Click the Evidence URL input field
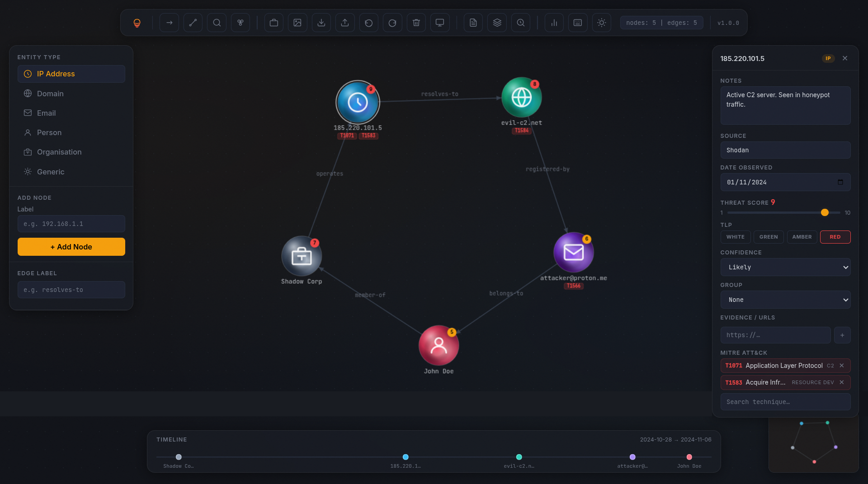Viewport: 868px width, 484px height. [776, 335]
